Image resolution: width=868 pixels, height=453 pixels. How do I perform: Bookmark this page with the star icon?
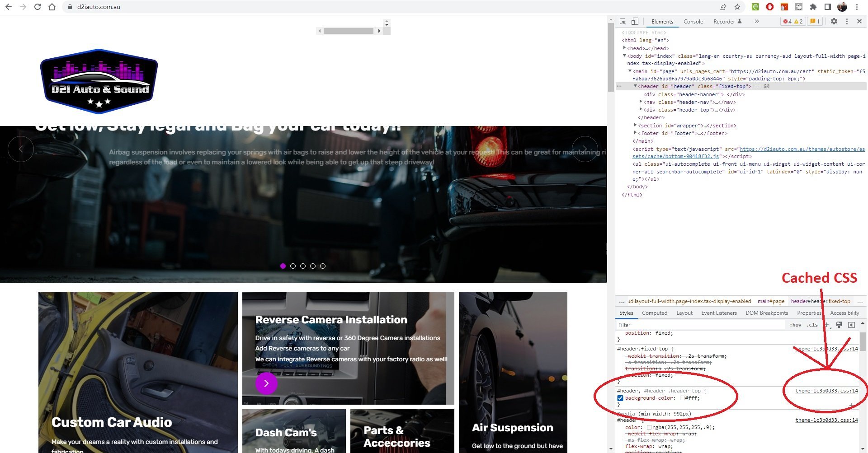(x=737, y=7)
